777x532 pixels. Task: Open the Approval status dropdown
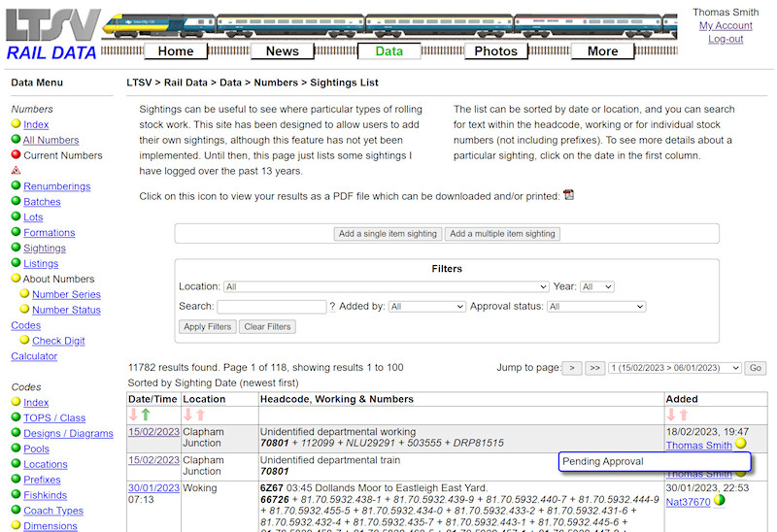coord(596,307)
